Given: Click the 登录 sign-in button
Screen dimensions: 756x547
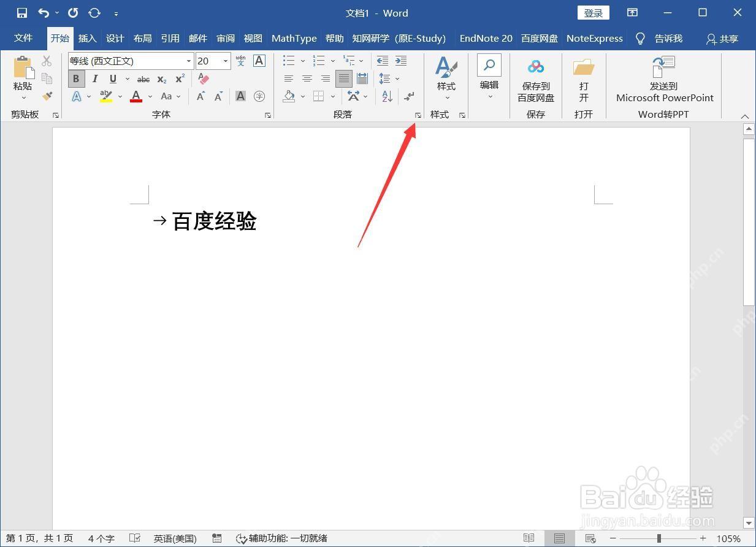Looking at the screenshot, I should coord(593,13).
